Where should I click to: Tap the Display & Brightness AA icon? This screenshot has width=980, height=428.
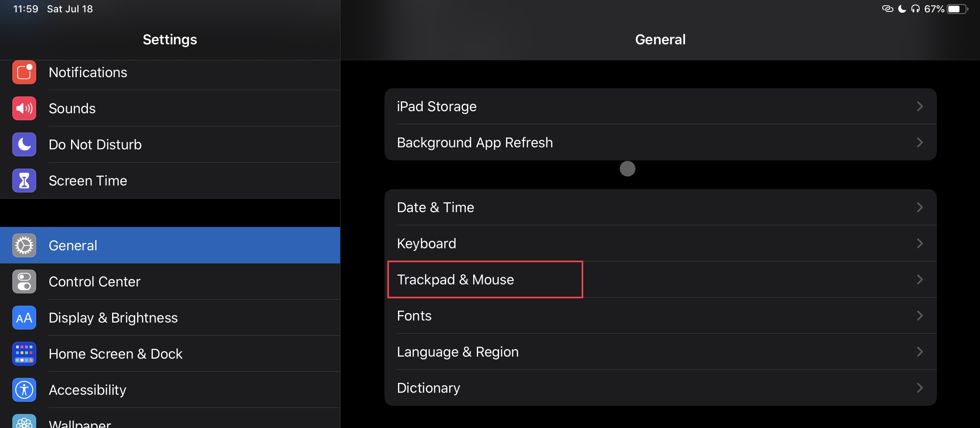24,318
